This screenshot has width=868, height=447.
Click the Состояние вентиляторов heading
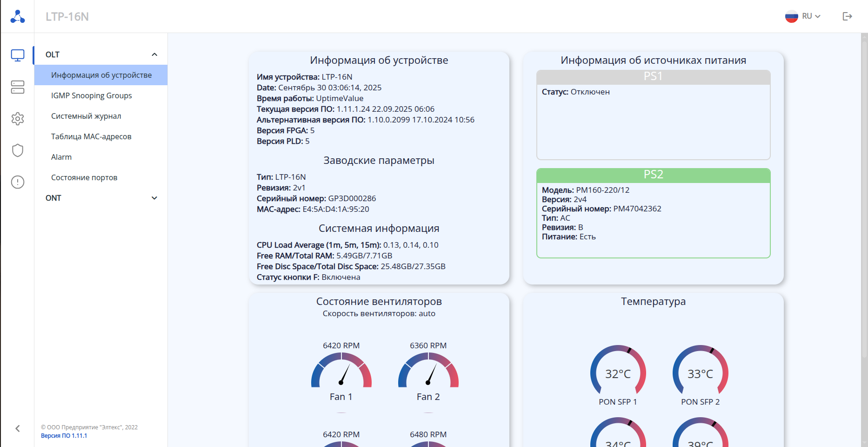tap(379, 302)
